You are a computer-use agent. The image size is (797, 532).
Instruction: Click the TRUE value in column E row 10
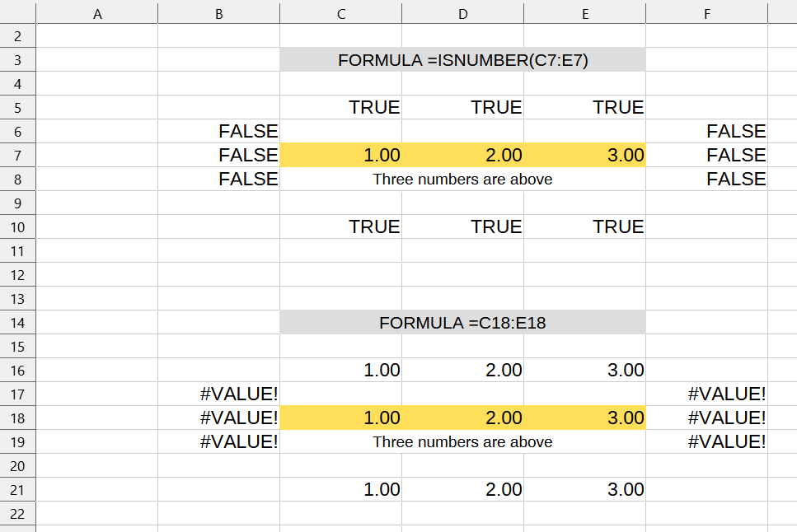618,226
